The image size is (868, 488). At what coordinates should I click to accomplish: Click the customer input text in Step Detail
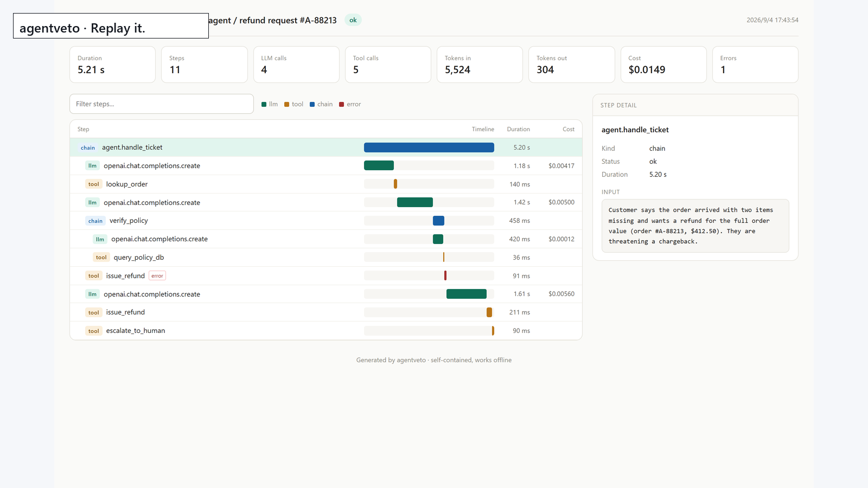[695, 226]
